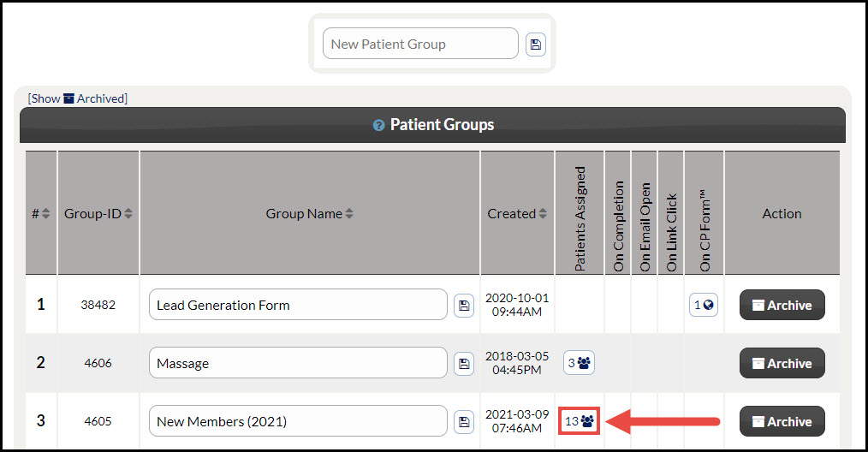Click into the New Patient Group field
The image size is (868, 452).
(x=420, y=44)
